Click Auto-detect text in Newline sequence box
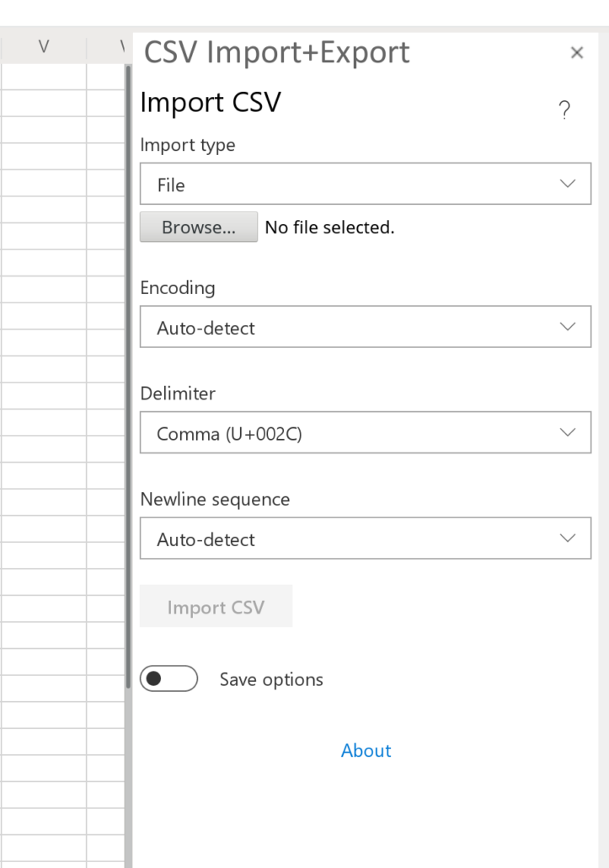The width and height of the screenshot is (609, 868). point(206,539)
